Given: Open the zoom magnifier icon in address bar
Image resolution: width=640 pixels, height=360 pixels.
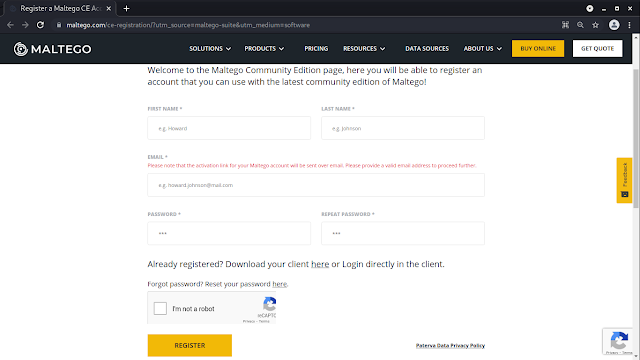Looking at the screenshot, I should click(x=580, y=25).
